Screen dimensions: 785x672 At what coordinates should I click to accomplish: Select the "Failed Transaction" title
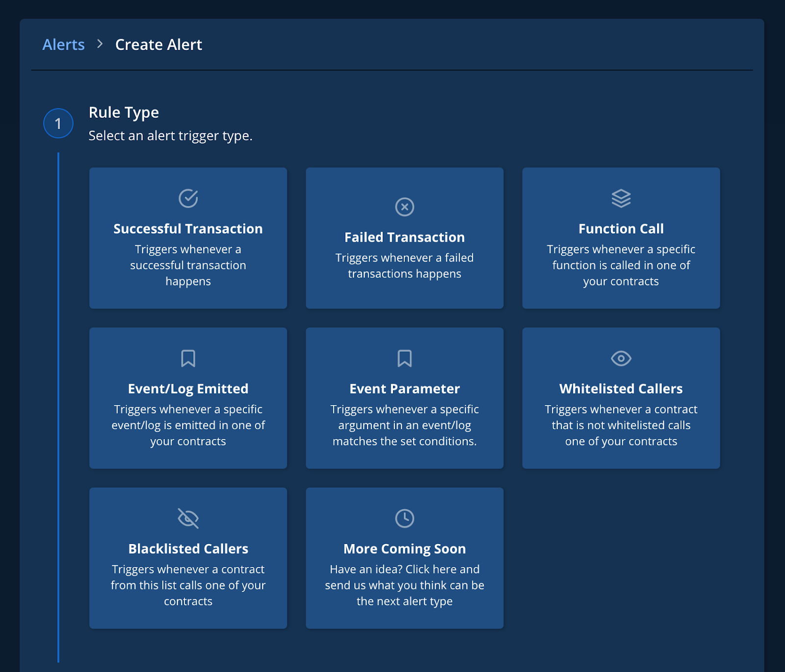click(405, 237)
